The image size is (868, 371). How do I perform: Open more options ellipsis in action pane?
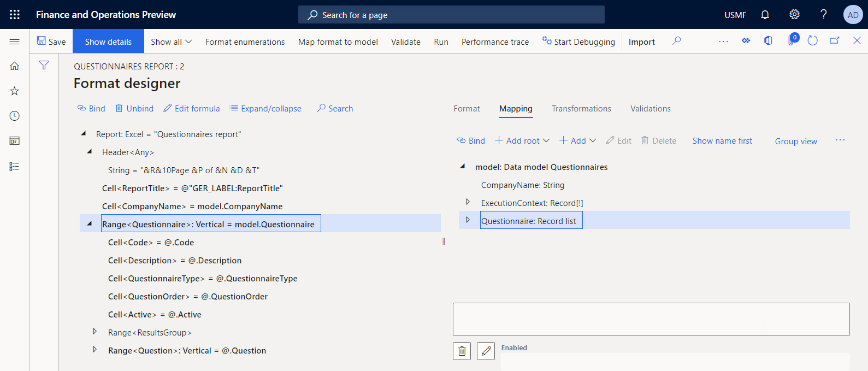[x=723, y=41]
